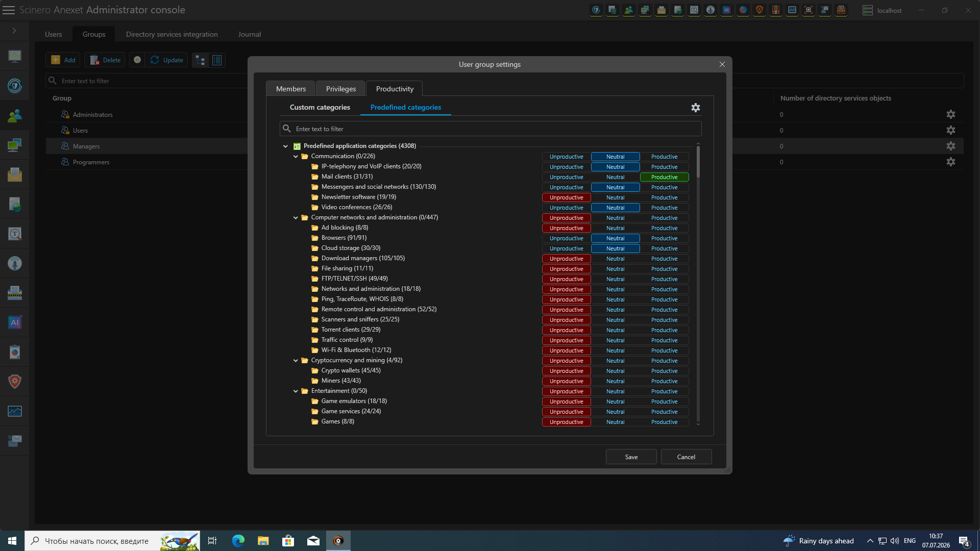980x551 pixels.
Task: Click the localhost server indicator
Action: pos(882,10)
